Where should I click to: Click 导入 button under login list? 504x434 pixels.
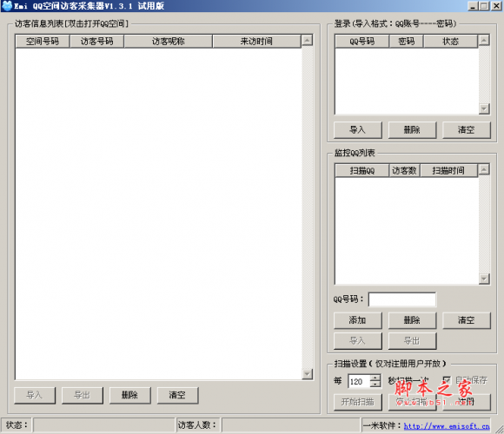(358, 130)
